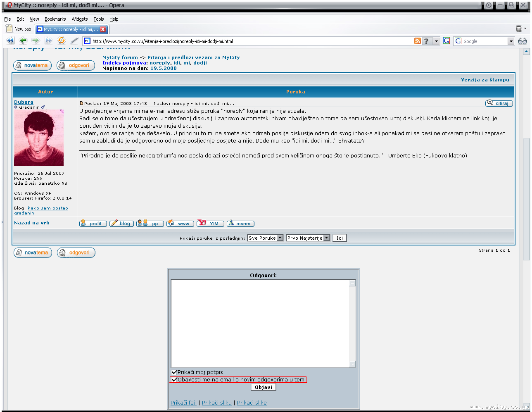Toggle 'Prikači moj potpis' checkbox
Image resolution: width=532 pixels, height=412 pixels.
click(x=174, y=372)
